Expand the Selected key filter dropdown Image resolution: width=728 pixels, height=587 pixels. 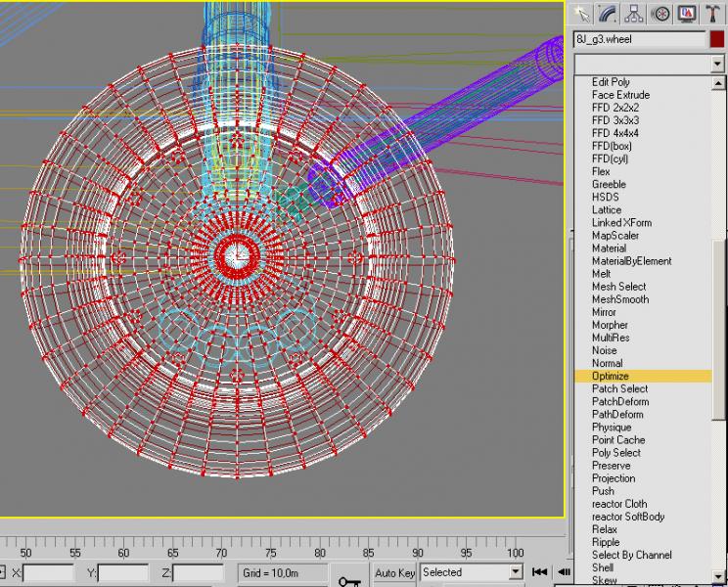coord(516,572)
